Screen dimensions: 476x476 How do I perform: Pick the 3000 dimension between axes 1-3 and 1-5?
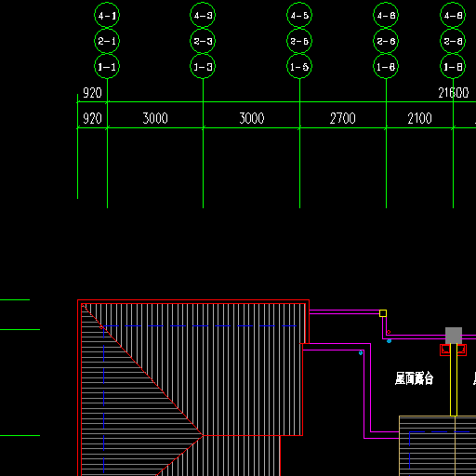[252, 118]
